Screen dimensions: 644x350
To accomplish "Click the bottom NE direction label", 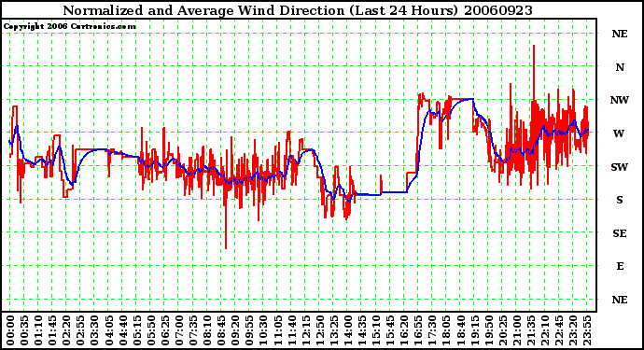I will point(620,300).
